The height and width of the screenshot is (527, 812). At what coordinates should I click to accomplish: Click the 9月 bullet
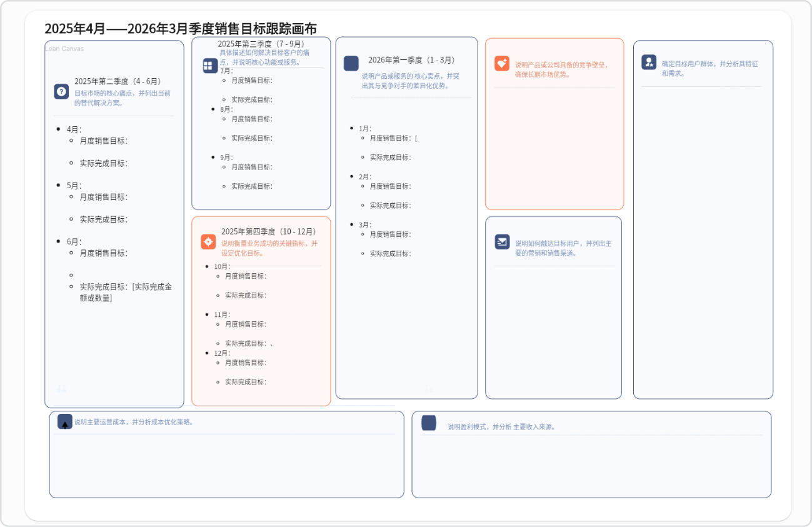pos(226,158)
